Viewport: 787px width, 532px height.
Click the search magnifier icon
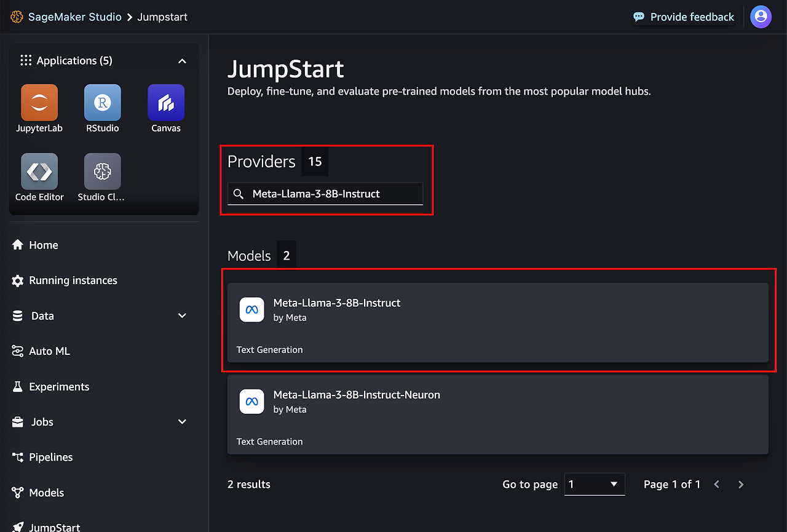pos(239,194)
